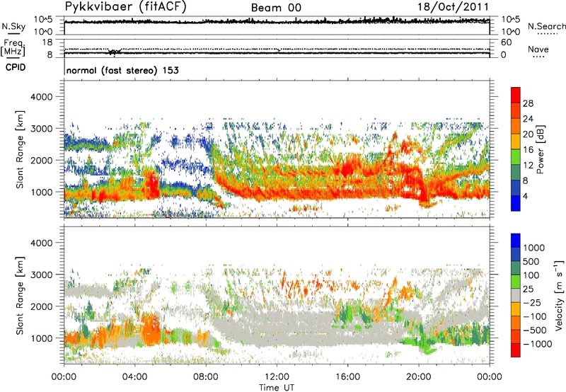Click velocity colorbar tick label '-1000'
Viewport: 566px width, 392px height.
pyautogui.click(x=537, y=344)
